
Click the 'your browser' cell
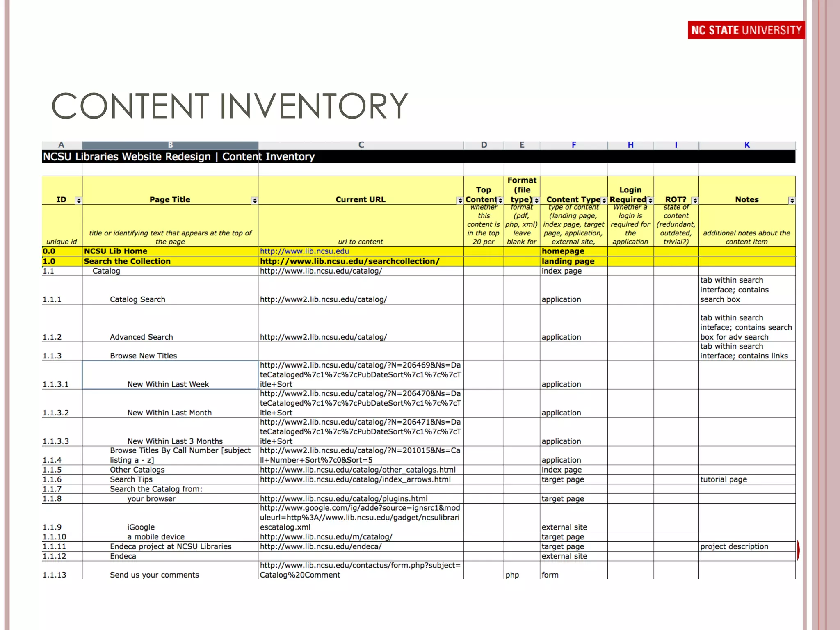pos(170,499)
